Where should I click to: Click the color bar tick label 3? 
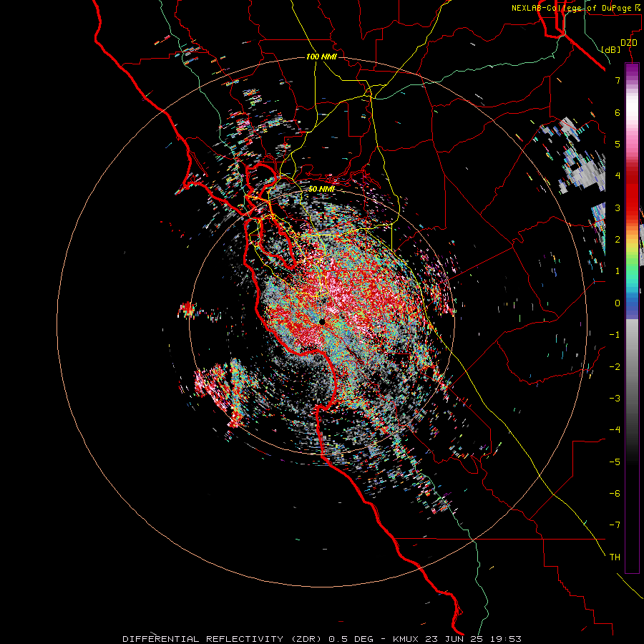point(618,208)
